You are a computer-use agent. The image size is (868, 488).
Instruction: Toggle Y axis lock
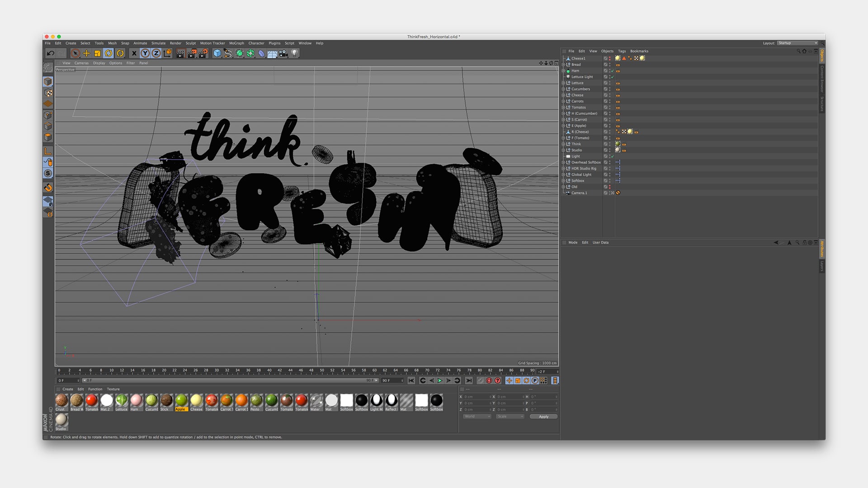coord(145,53)
